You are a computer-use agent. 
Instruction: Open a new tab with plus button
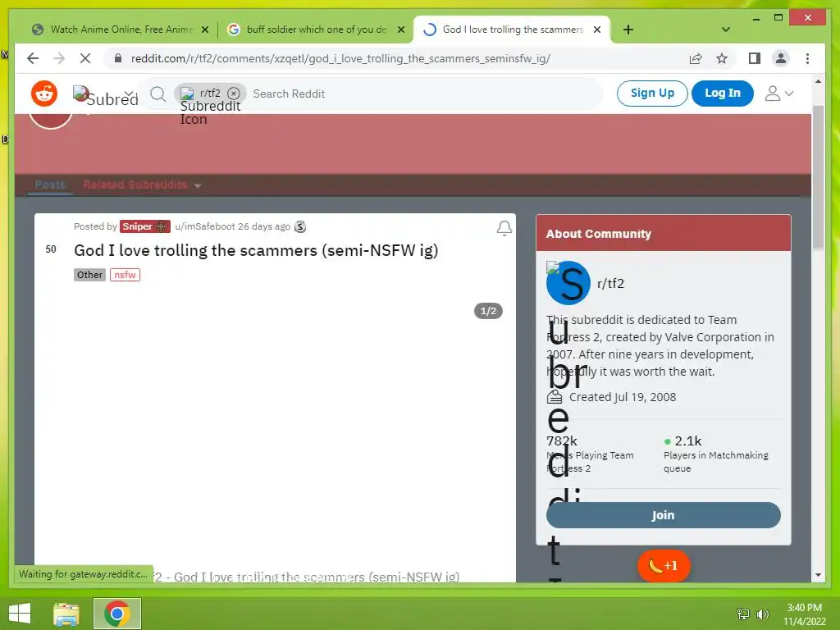[628, 30]
